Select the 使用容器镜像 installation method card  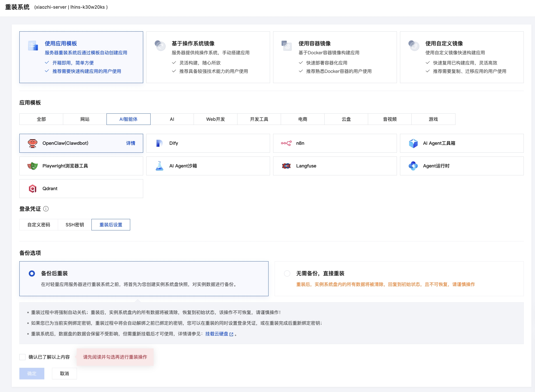[x=335, y=57]
